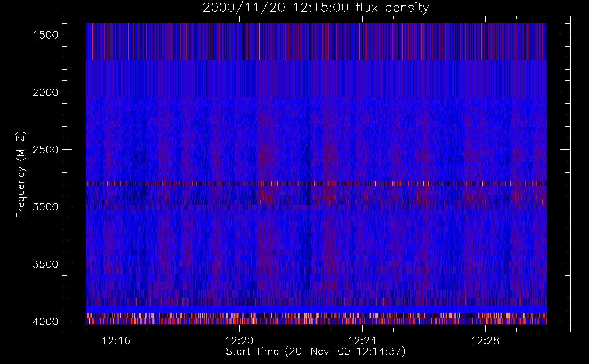Screen dimensions: 589x364
Task: Click the 2500 frequency tick label
Action: [x=46, y=150]
